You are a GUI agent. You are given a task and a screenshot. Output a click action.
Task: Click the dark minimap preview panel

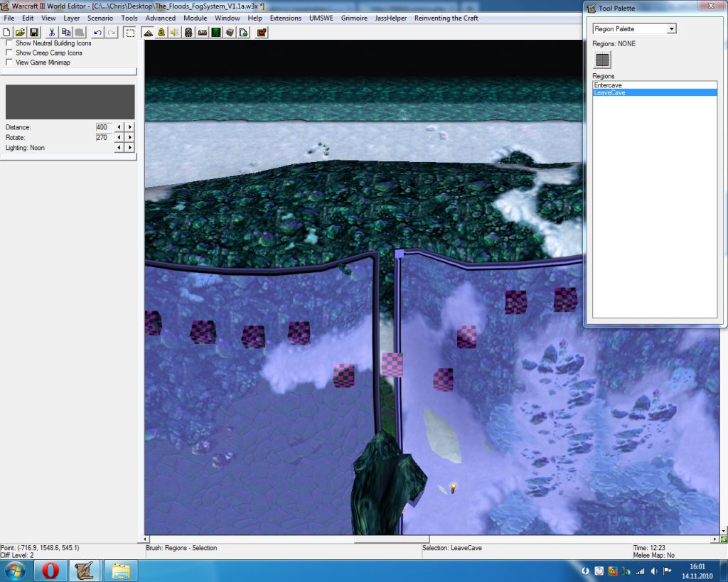coord(70,102)
